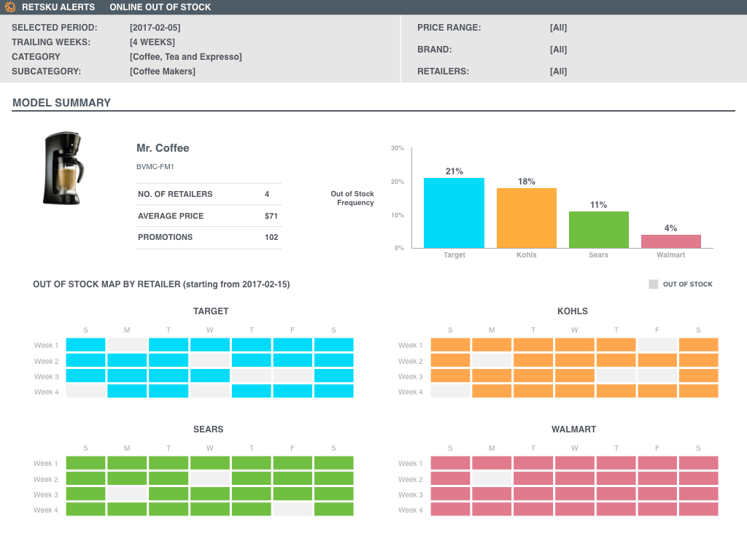Image resolution: width=747 pixels, height=560 pixels.
Task: Click Kohls Week 4 Sunday gray cell
Action: pyautogui.click(x=450, y=391)
